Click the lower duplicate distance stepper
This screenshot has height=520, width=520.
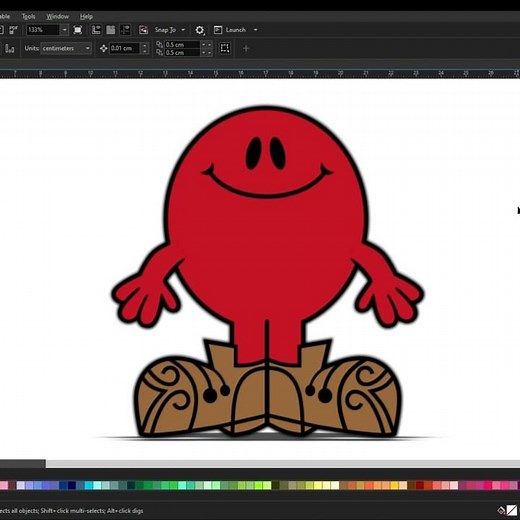pos(206,53)
